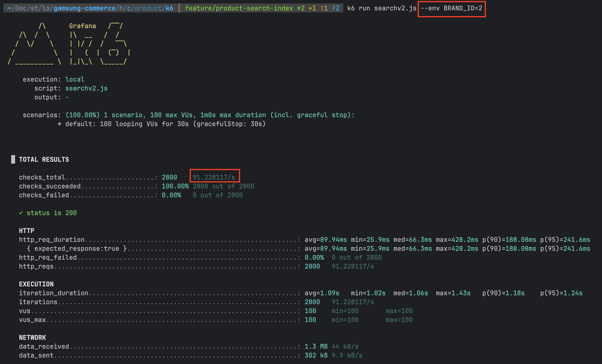Click the block marker beside TOTAL RESULTS
The width and height of the screenshot is (602, 364).
[x=13, y=159]
